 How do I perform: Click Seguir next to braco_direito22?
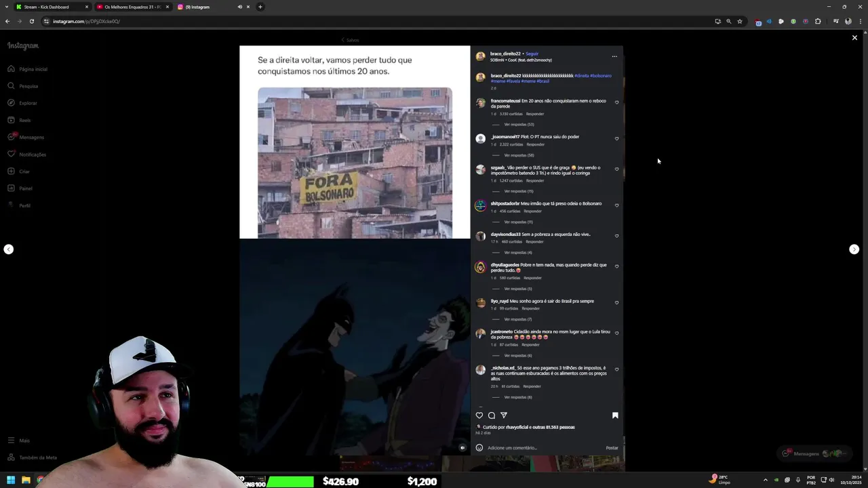pyautogui.click(x=532, y=54)
